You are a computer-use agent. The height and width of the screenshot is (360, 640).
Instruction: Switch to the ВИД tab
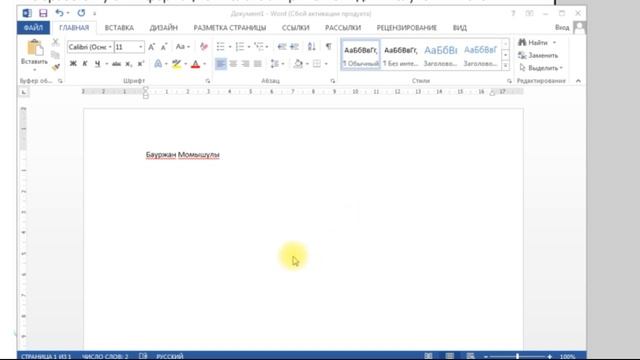[x=460, y=28]
